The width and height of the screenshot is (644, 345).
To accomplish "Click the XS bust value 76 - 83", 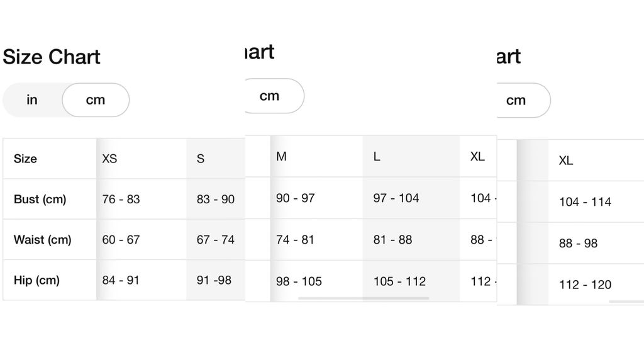I will pos(121,199).
